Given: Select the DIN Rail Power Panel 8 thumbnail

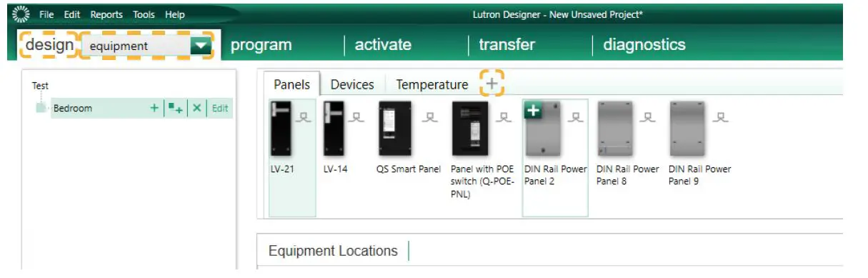Looking at the screenshot, I should (x=615, y=129).
